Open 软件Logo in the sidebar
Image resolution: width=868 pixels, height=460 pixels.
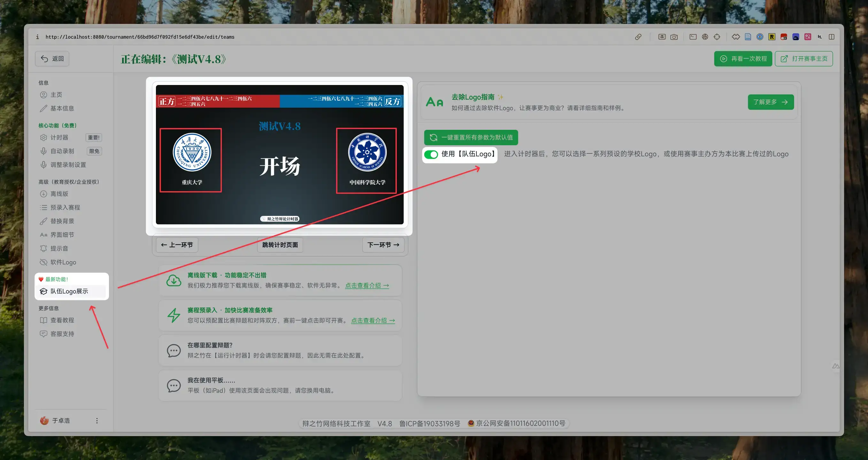pyautogui.click(x=70, y=262)
